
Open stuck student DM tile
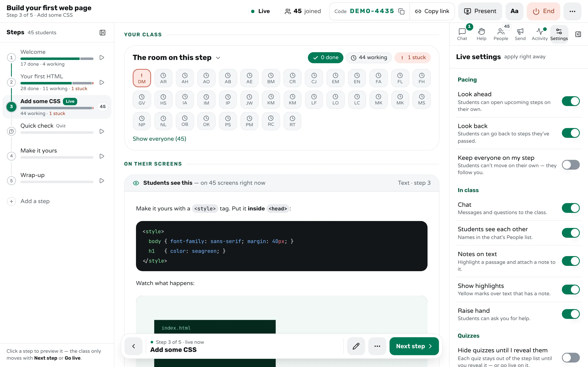pyautogui.click(x=142, y=78)
